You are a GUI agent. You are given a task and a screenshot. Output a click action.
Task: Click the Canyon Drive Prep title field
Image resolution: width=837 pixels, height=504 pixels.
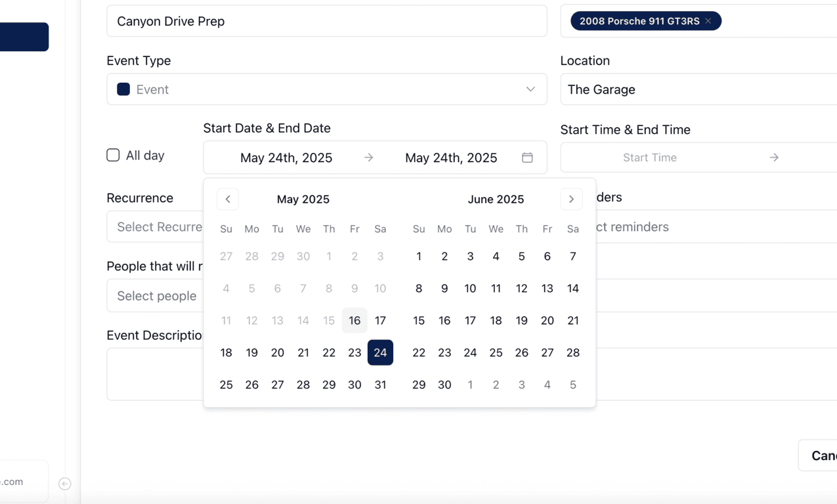[x=327, y=21]
